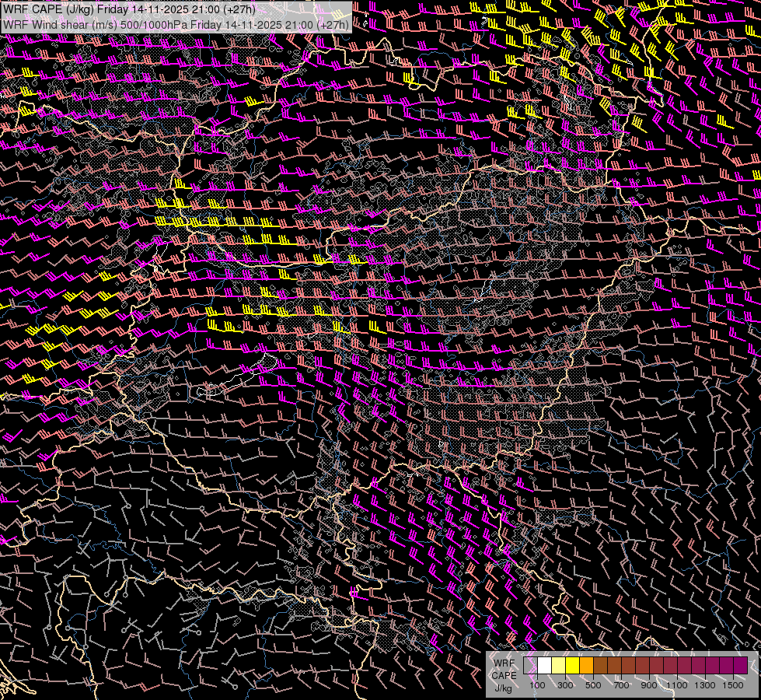Image resolution: width=761 pixels, height=700 pixels.
Task: Select the bright yellow CAPE legend swatch
Action: (x=573, y=666)
